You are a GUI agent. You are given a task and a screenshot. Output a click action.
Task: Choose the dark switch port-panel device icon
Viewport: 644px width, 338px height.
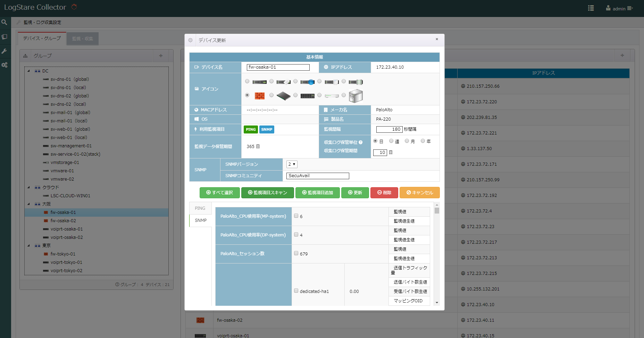[x=307, y=96]
